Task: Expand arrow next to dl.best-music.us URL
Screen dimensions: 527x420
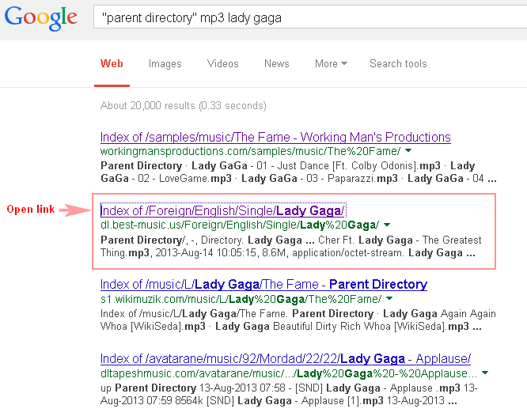Action: pyautogui.click(x=386, y=225)
